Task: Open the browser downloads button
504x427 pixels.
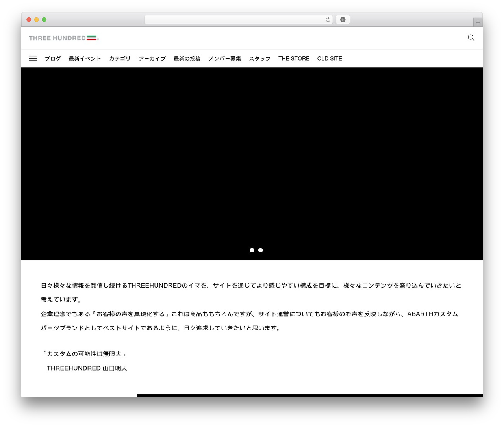Action: tap(343, 20)
